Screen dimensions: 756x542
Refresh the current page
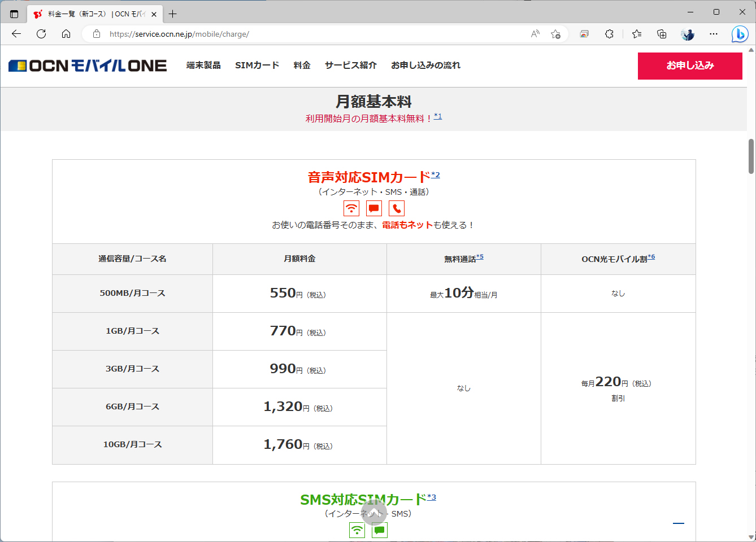(x=41, y=34)
